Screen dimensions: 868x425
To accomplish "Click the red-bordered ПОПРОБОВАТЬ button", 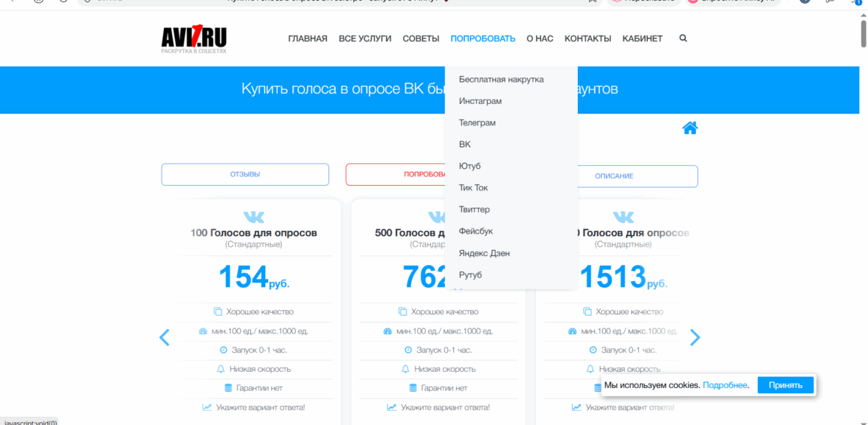I will tap(396, 174).
